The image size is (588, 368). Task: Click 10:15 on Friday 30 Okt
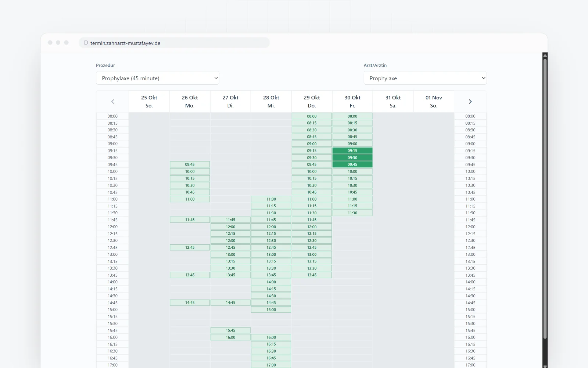tap(352, 178)
